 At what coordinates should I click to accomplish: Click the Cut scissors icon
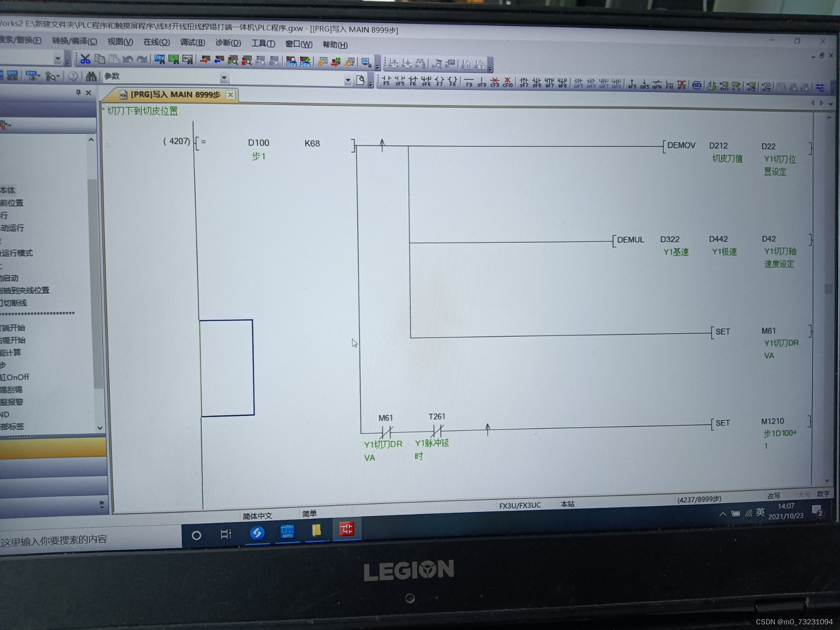click(85, 59)
